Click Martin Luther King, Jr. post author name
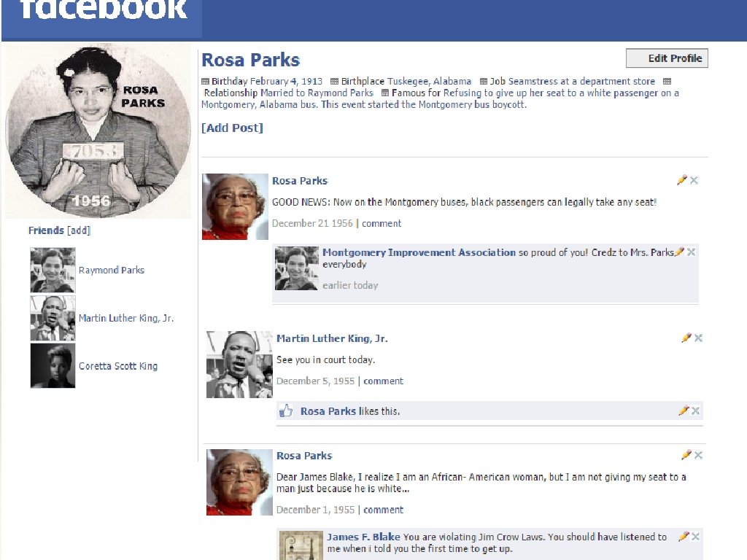This screenshot has width=747, height=560. [x=332, y=338]
